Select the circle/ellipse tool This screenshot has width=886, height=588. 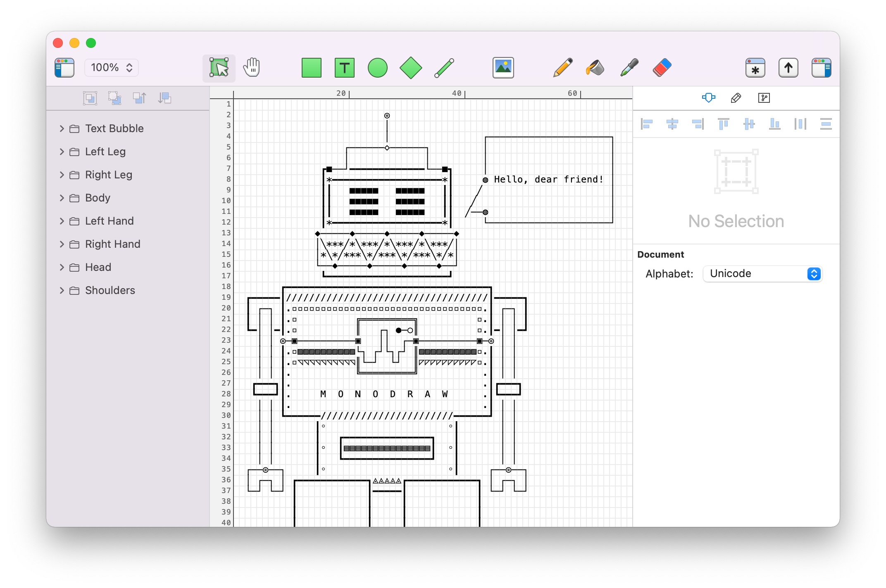click(377, 67)
